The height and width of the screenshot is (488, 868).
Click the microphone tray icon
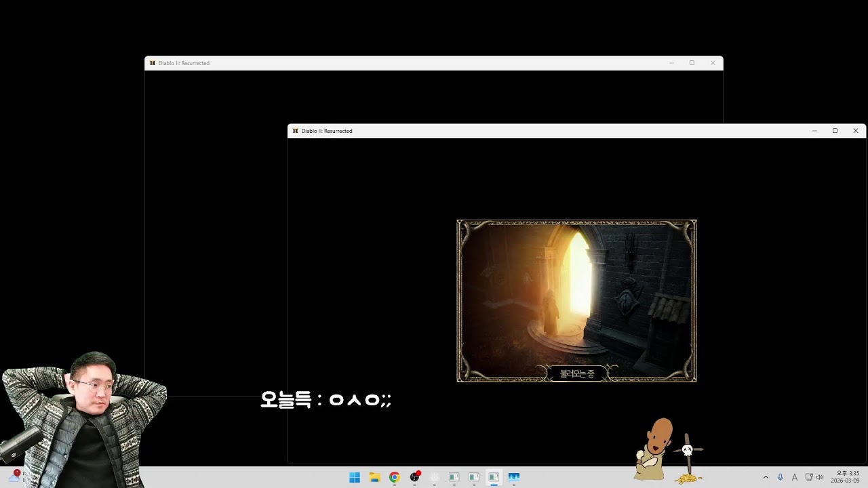click(780, 477)
